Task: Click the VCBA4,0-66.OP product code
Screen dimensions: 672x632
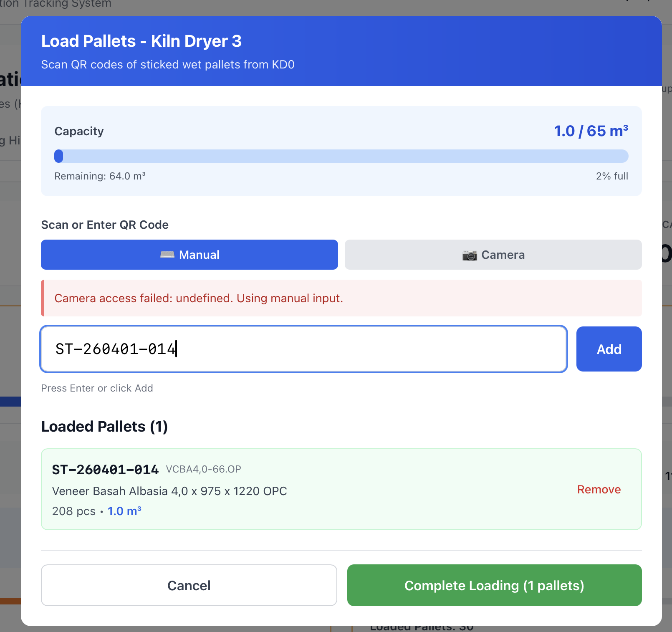Action: pos(203,469)
